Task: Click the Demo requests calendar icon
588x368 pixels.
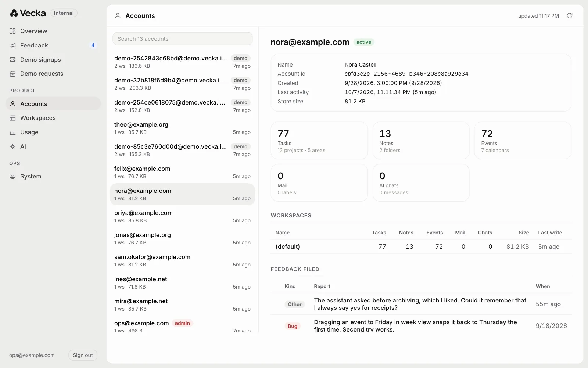Action: (12, 74)
